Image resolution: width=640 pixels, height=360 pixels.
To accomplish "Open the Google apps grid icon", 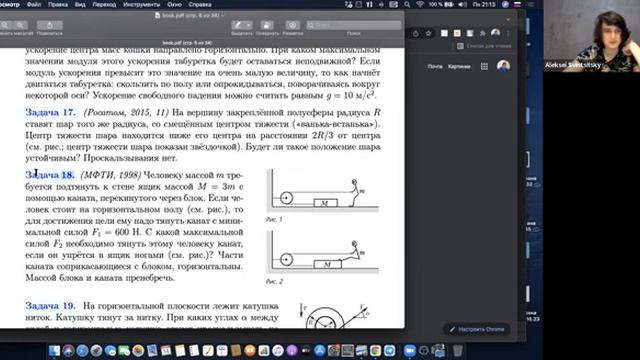I will [484, 66].
